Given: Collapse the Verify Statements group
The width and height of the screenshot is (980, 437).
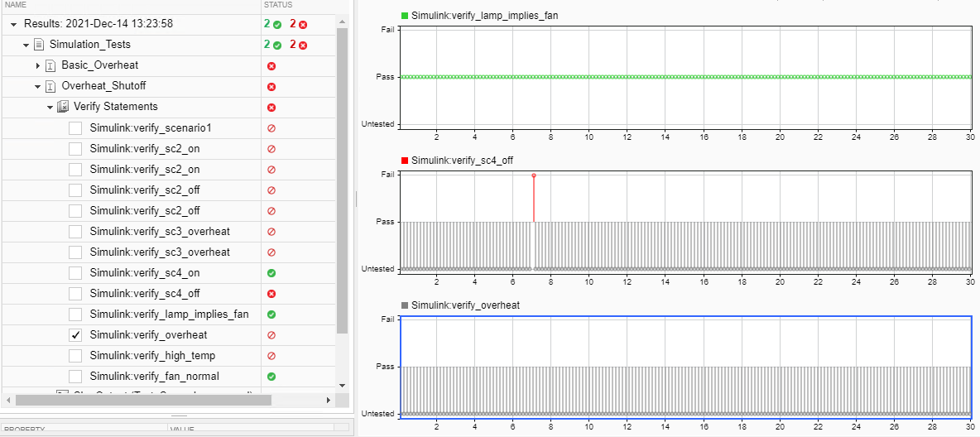Looking at the screenshot, I should (50, 107).
